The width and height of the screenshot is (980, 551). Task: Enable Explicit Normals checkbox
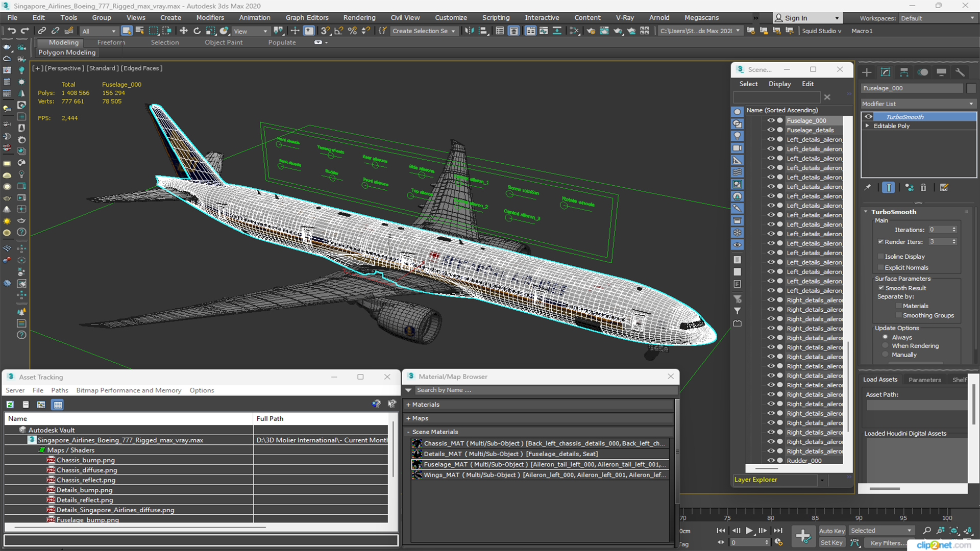point(880,268)
